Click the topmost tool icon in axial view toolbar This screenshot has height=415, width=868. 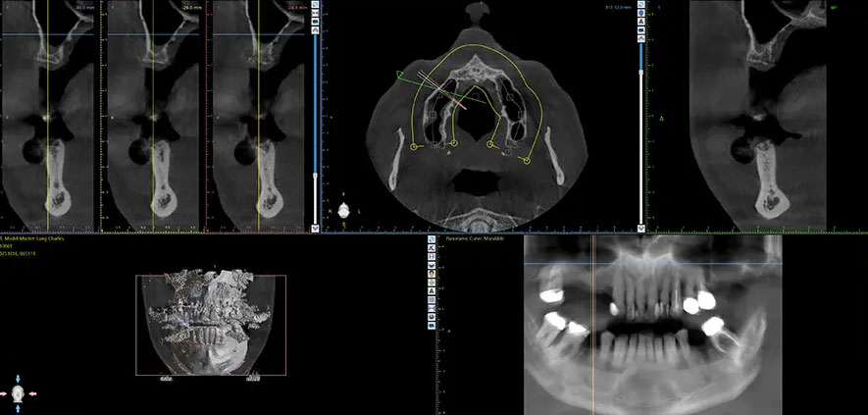pyautogui.click(x=641, y=5)
